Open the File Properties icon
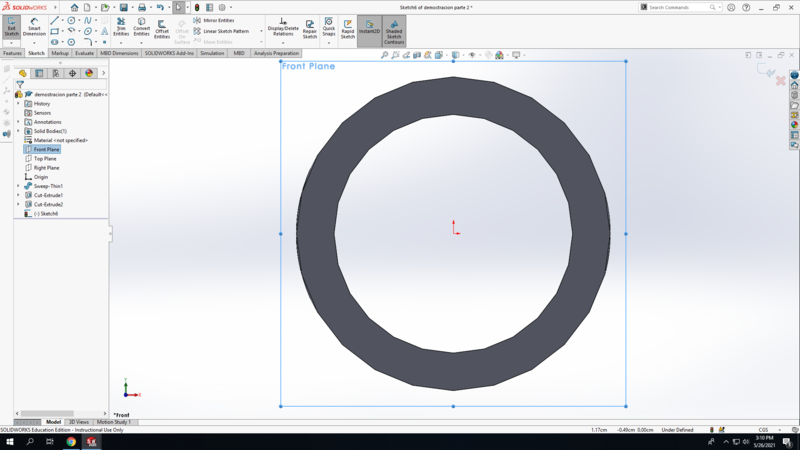The width and height of the screenshot is (800, 450). (x=210, y=8)
